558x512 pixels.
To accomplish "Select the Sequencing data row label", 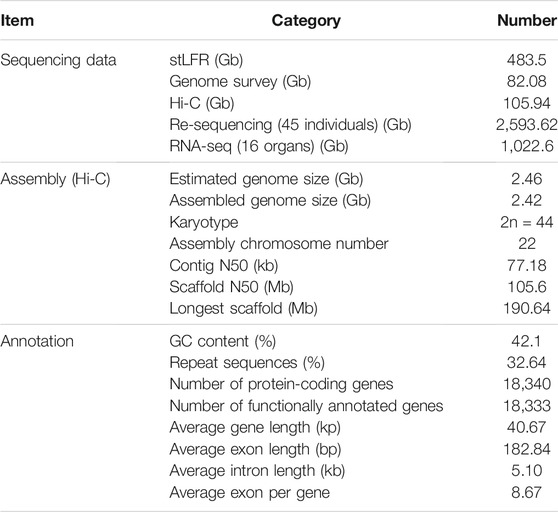I will [x=58, y=60].
